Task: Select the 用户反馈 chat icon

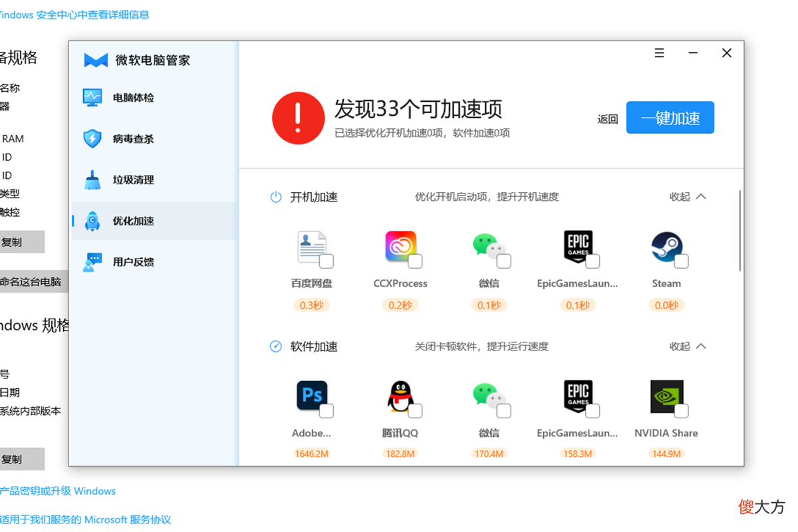Action: [92, 262]
